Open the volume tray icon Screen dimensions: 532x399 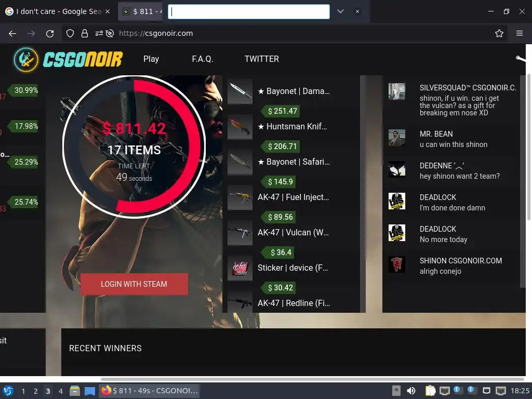(x=411, y=391)
